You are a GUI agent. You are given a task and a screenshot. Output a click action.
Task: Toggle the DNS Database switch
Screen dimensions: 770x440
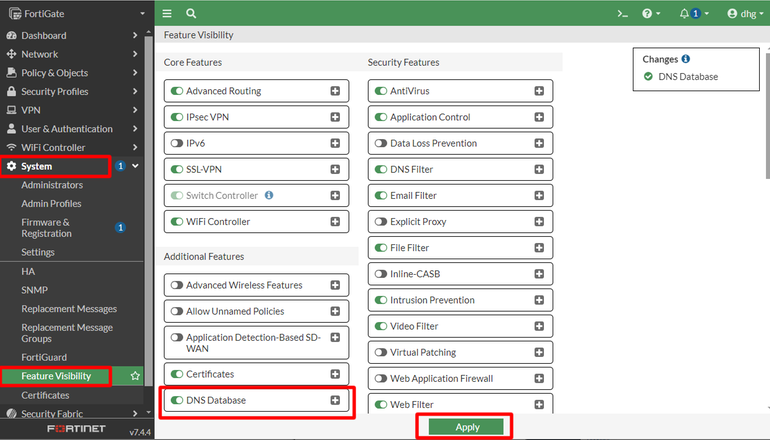click(177, 400)
